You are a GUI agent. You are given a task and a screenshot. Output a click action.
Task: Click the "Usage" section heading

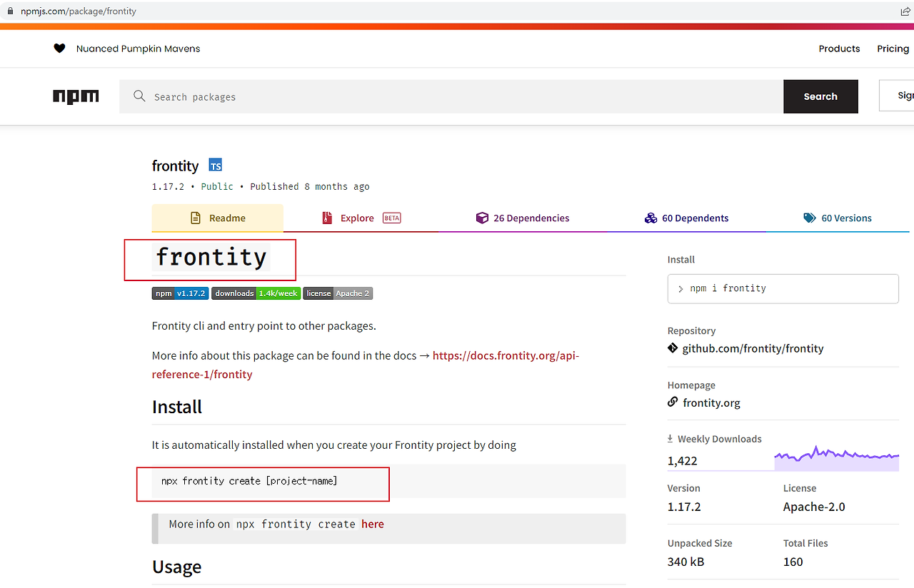(x=177, y=567)
